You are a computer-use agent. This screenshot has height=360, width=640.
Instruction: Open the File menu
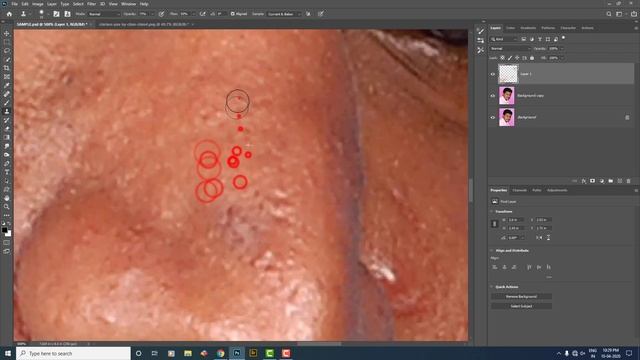click(x=14, y=4)
